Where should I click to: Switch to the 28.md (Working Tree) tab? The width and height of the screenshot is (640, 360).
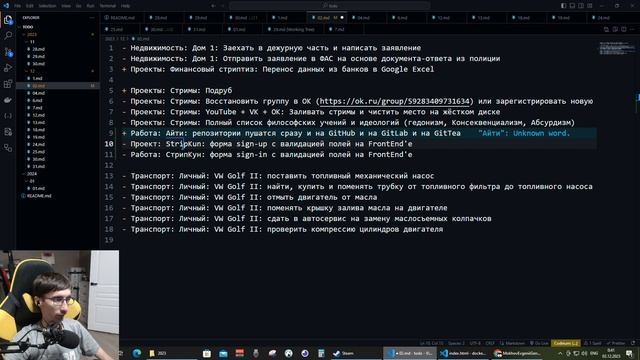coord(293,29)
